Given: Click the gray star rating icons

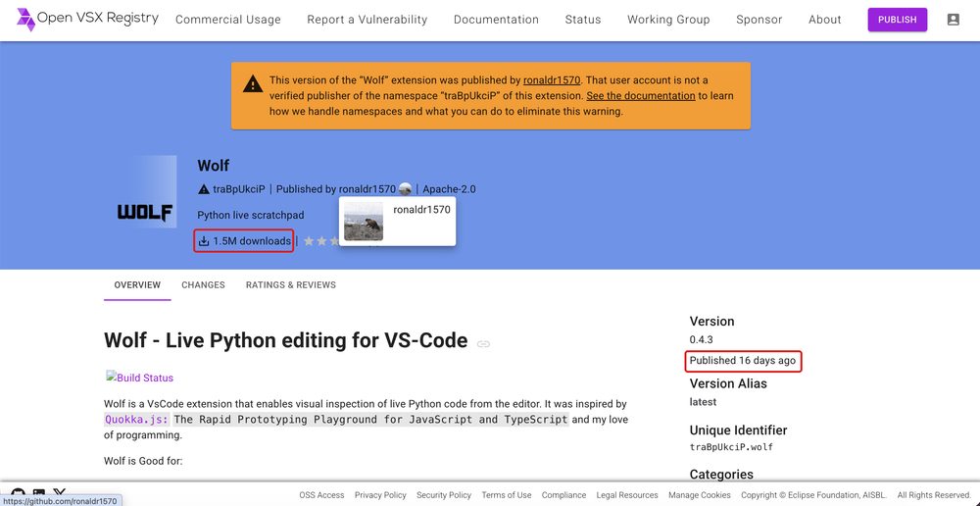Looking at the screenshot, I should click(320, 241).
